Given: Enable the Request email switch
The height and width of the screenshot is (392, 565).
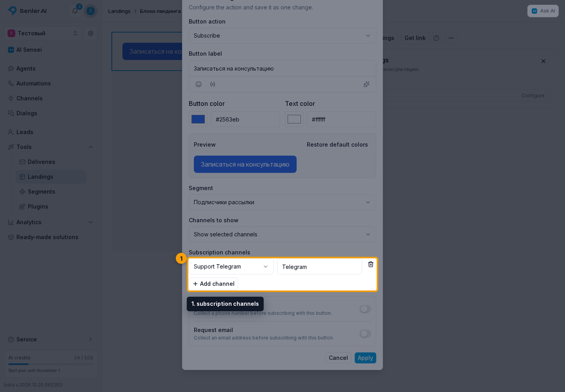Looking at the screenshot, I should pyautogui.click(x=365, y=334).
